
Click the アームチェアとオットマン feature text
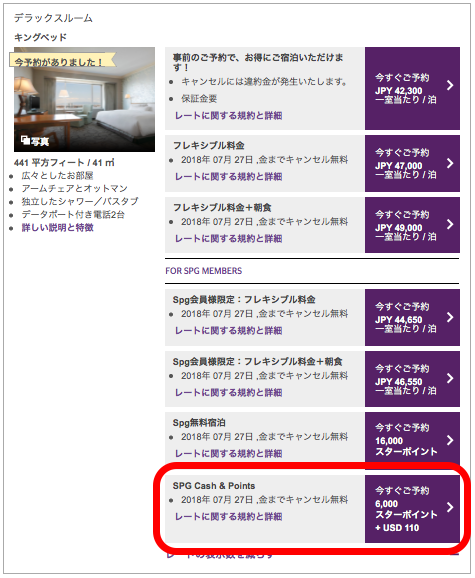click(74, 189)
